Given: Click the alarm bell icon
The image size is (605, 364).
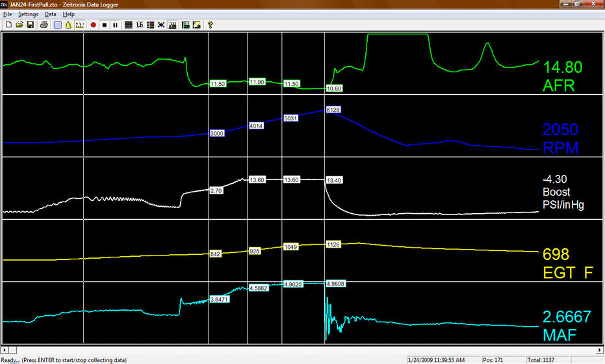Looking at the screenshot, I should pos(68,25).
